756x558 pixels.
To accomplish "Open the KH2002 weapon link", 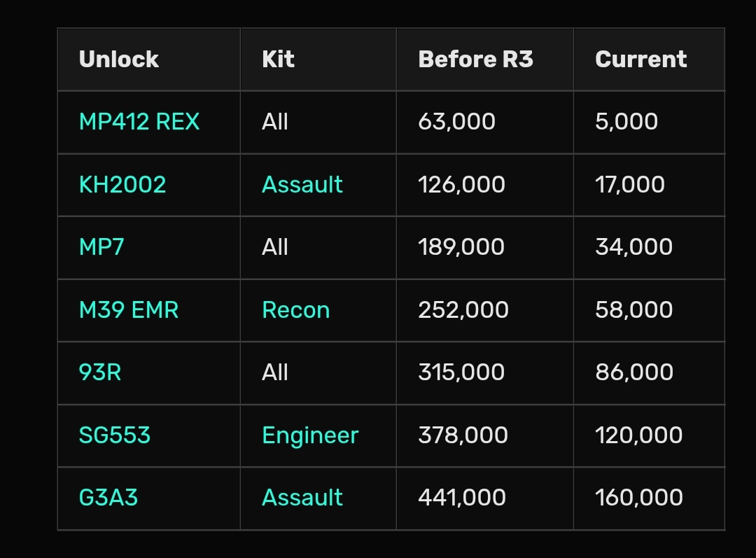I will (x=122, y=185).
